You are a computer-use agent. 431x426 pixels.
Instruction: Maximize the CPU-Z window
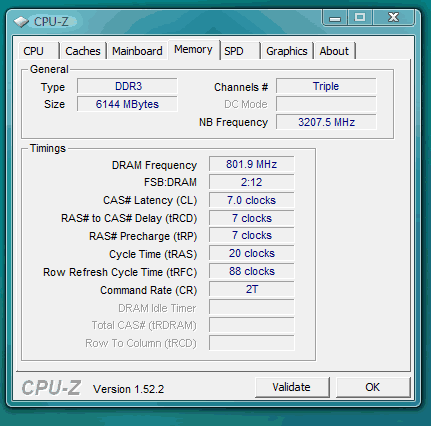[x=360, y=17]
